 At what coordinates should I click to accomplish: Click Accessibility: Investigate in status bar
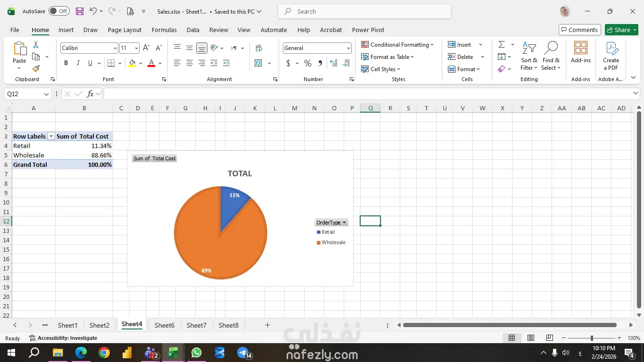[x=63, y=338]
